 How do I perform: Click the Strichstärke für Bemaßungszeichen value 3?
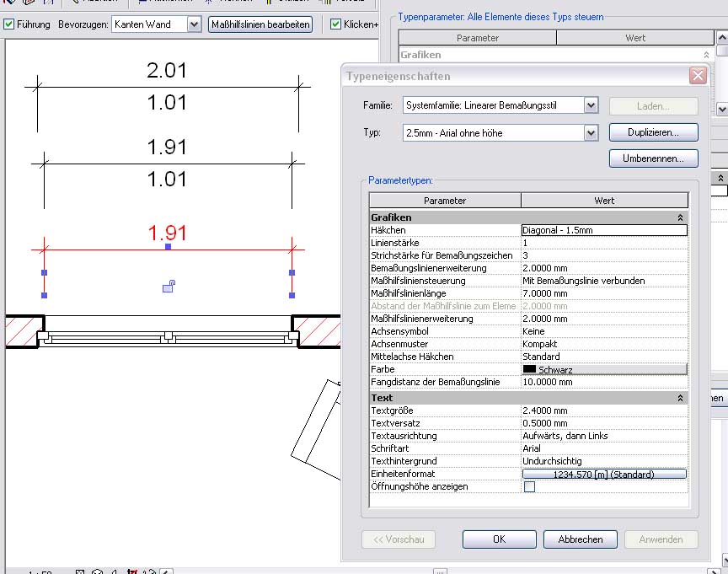[604, 255]
